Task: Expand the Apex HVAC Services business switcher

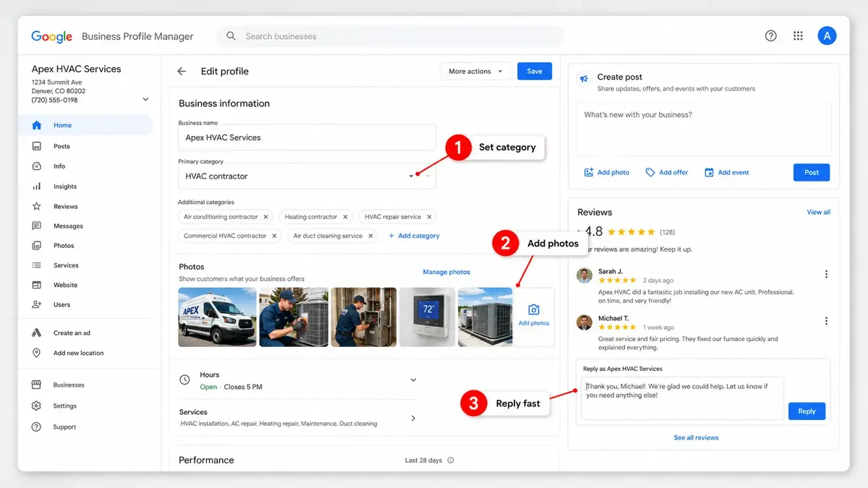Action: point(145,99)
